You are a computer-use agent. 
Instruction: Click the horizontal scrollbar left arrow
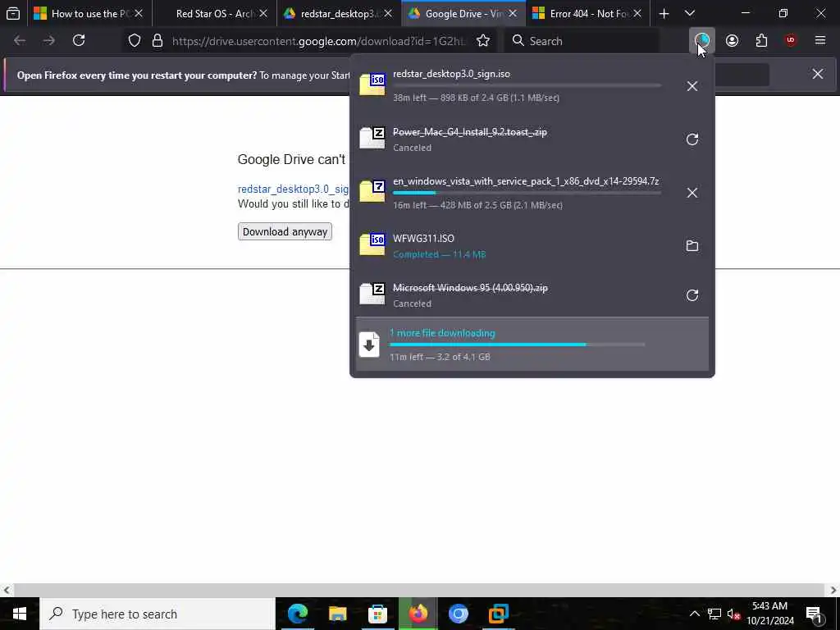tap(7, 590)
